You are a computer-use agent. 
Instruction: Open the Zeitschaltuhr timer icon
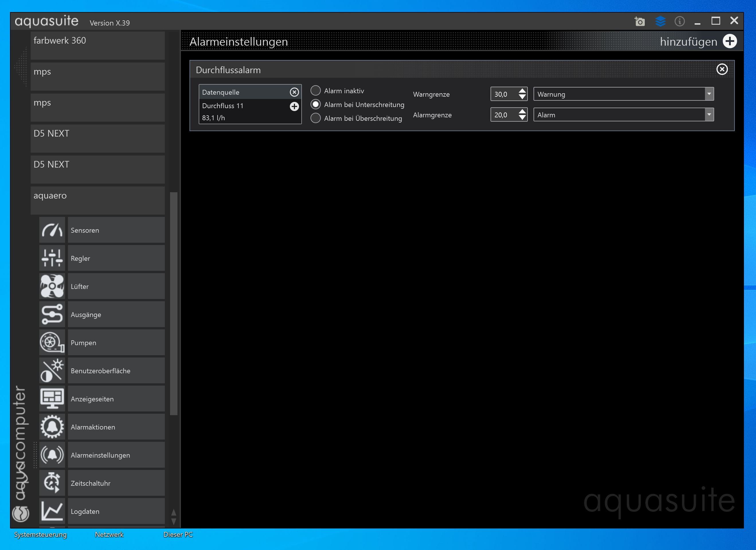pyautogui.click(x=52, y=483)
